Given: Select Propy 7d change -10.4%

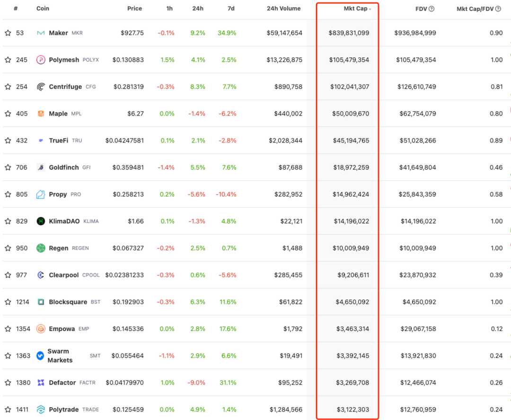Looking at the screenshot, I should tap(226, 194).
